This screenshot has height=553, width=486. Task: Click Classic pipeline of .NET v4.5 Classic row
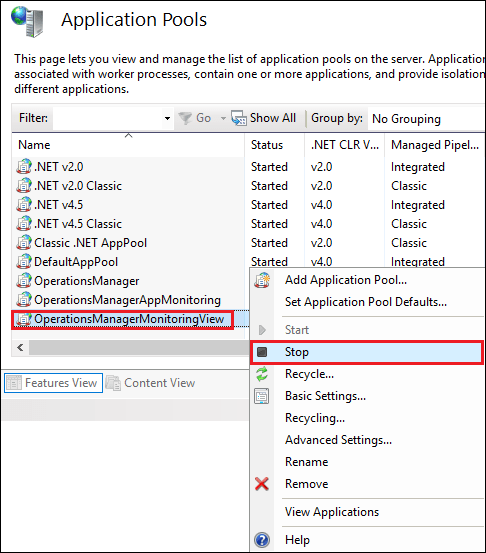click(x=409, y=224)
